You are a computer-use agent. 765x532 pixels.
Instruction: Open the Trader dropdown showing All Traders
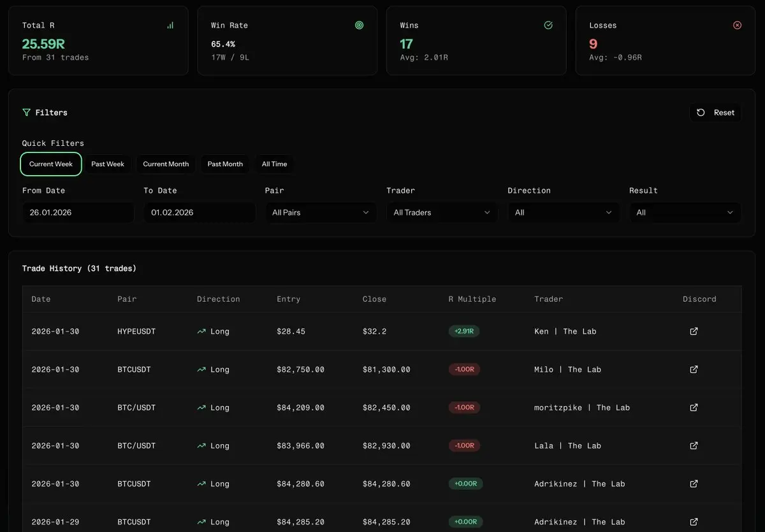pos(442,213)
